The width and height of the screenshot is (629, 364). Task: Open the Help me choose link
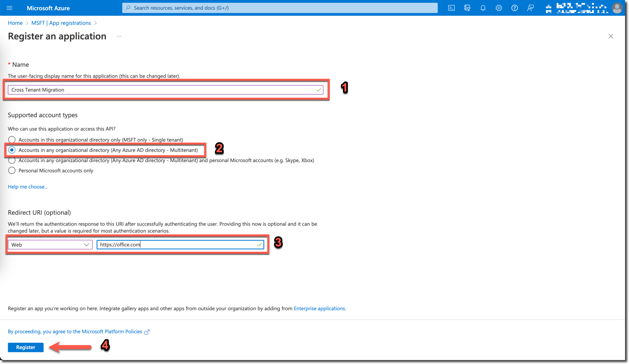pyautogui.click(x=28, y=187)
